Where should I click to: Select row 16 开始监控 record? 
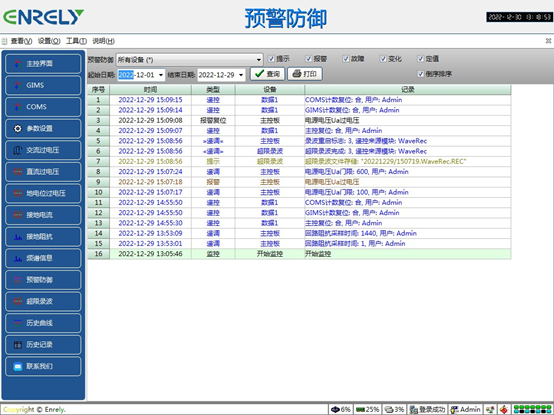(299, 254)
